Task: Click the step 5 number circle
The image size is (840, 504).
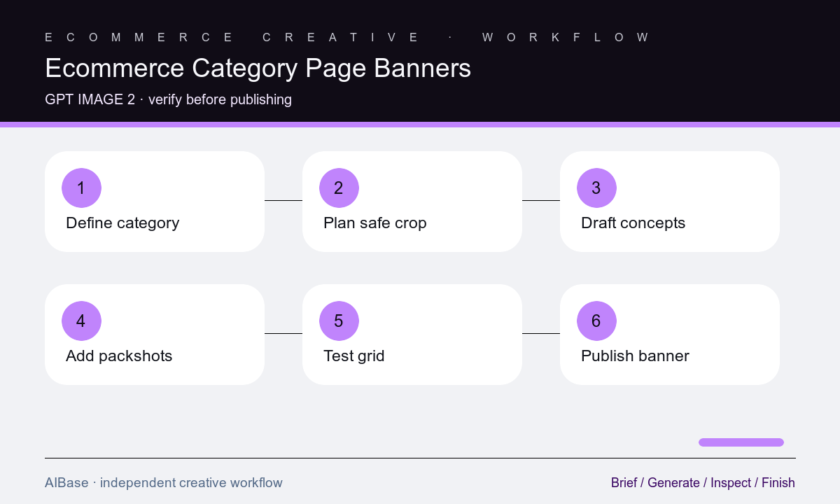Action: [x=339, y=321]
